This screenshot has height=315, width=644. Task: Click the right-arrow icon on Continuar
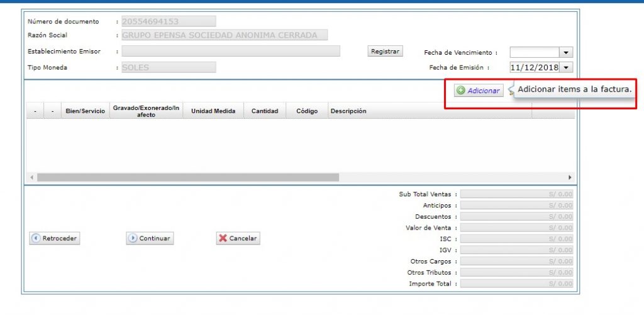click(133, 238)
